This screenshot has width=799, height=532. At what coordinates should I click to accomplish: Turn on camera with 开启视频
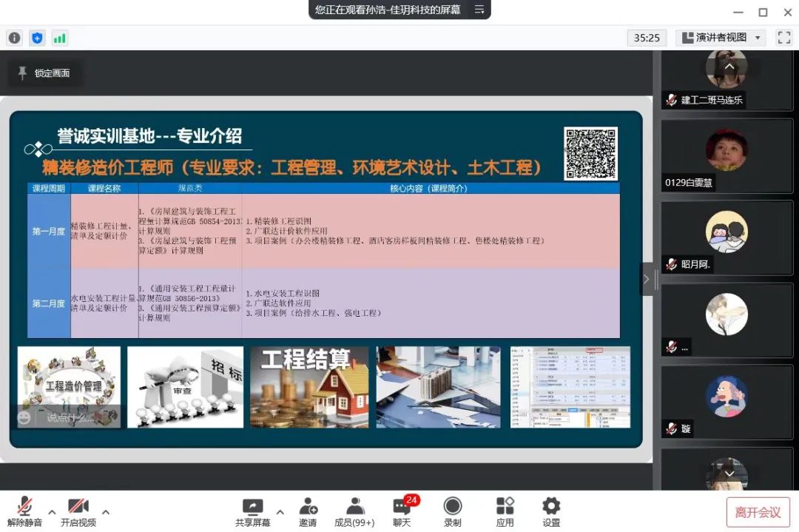[78, 511]
